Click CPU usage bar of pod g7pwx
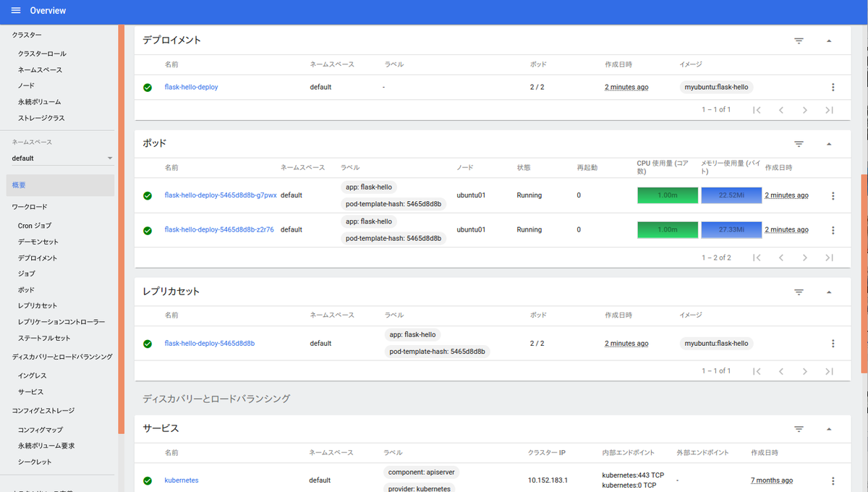Image resolution: width=868 pixels, height=492 pixels. pos(668,195)
